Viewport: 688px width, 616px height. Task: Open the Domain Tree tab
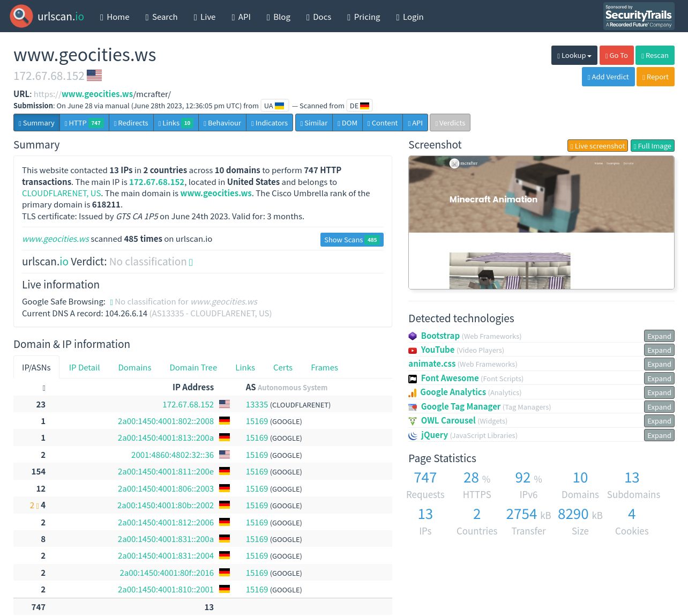(193, 367)
